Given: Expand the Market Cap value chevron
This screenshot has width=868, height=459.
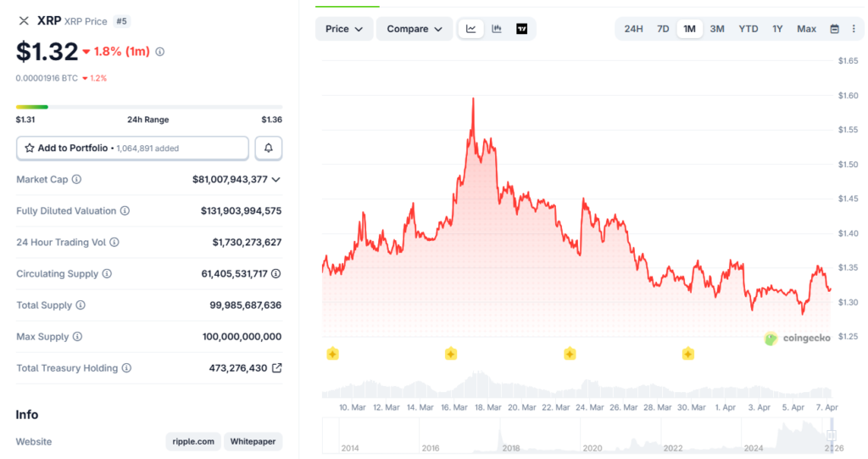Looking at the screenshot, I should [x=275, y=180].
